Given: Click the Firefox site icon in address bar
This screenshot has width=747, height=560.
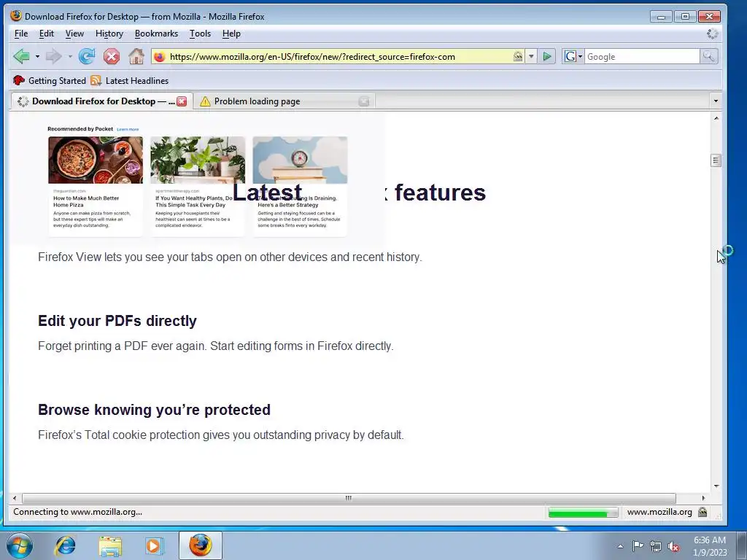Looking at the screenshot, I should pyautogui.click(x=160, y=57).
